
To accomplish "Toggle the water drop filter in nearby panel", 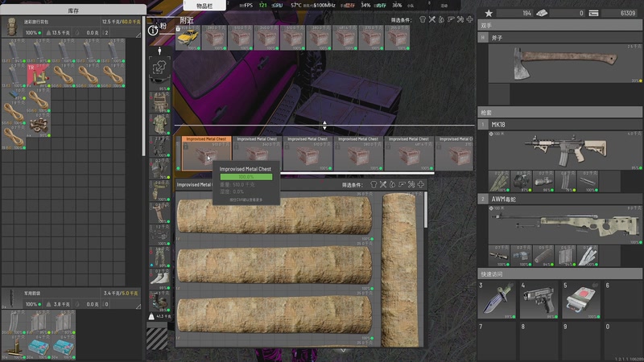I will tap(441, 19).
